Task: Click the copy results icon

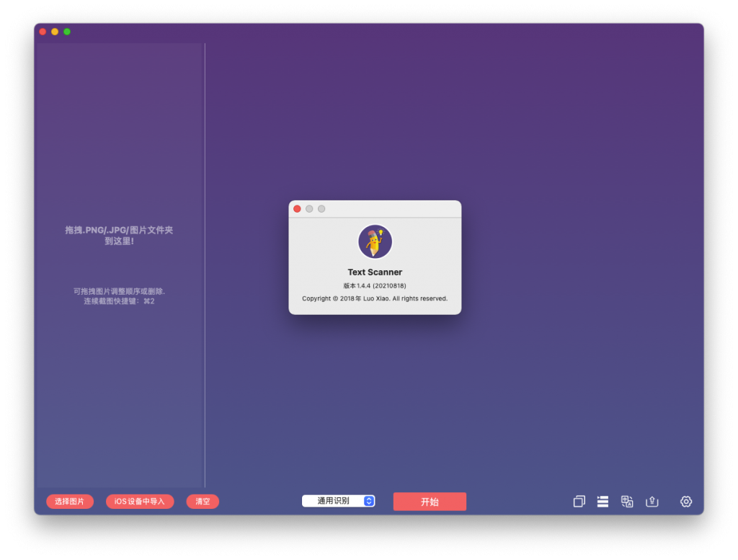Action: (x=579, y=501)
